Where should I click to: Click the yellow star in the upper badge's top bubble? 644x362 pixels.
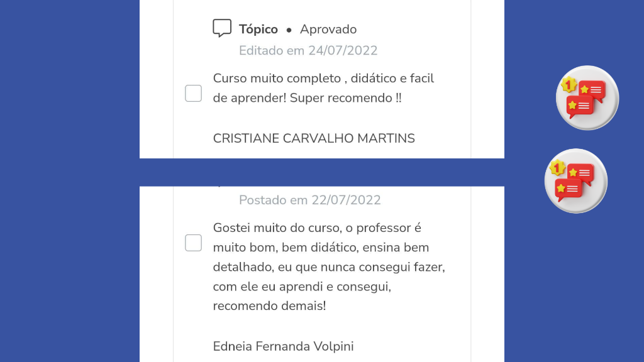point(584,89)
